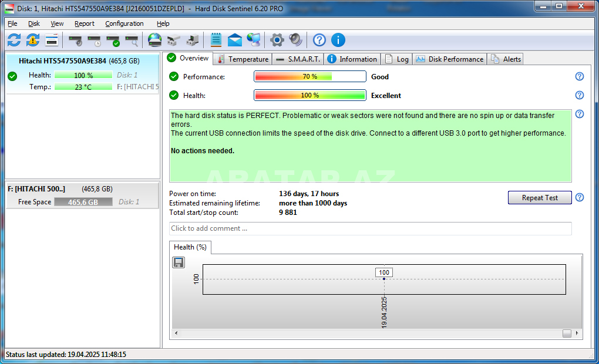Switch to the Log tab
Image resolution: width=599 pixels, height=364 pixels.
pos(397,59)
